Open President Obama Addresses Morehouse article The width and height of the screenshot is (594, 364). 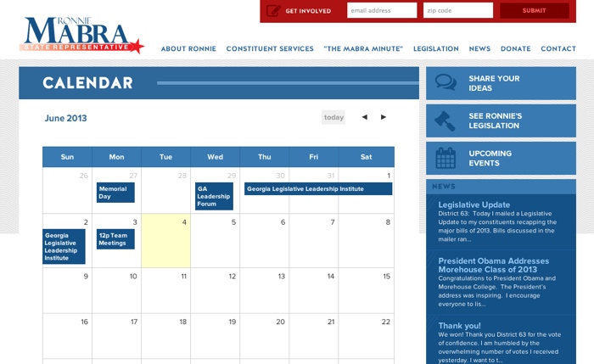[x=493, y=265]
